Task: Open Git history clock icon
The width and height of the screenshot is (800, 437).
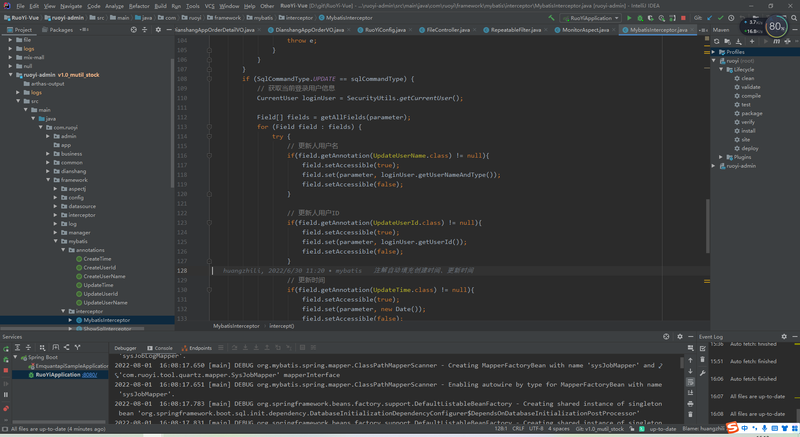Action: 731,18
